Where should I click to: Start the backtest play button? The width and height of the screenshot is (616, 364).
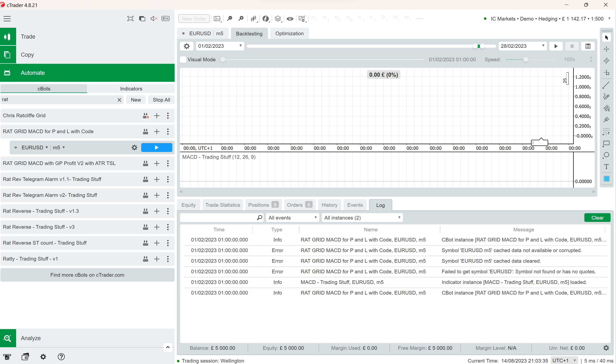556,46
